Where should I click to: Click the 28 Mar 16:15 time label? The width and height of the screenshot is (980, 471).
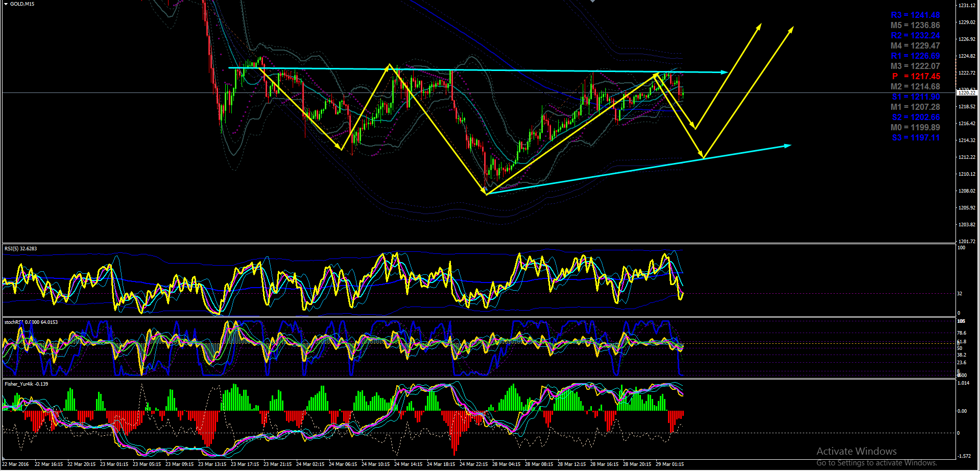604,464
